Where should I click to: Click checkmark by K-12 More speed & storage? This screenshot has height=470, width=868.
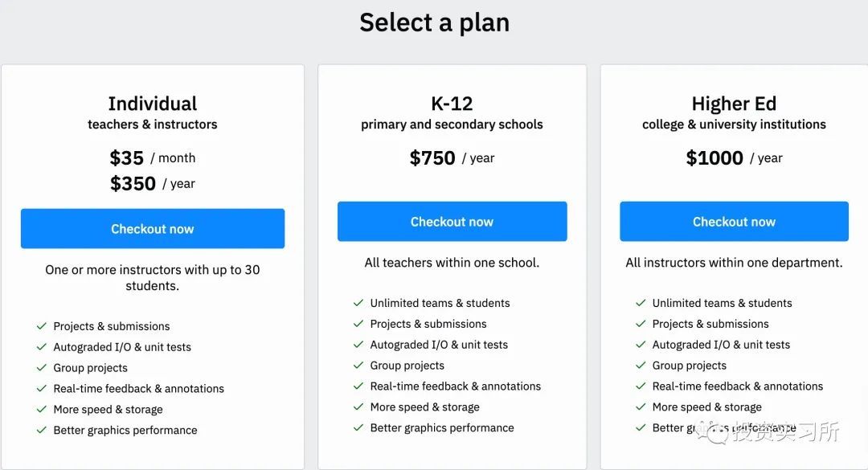click(x=358, y=407)
